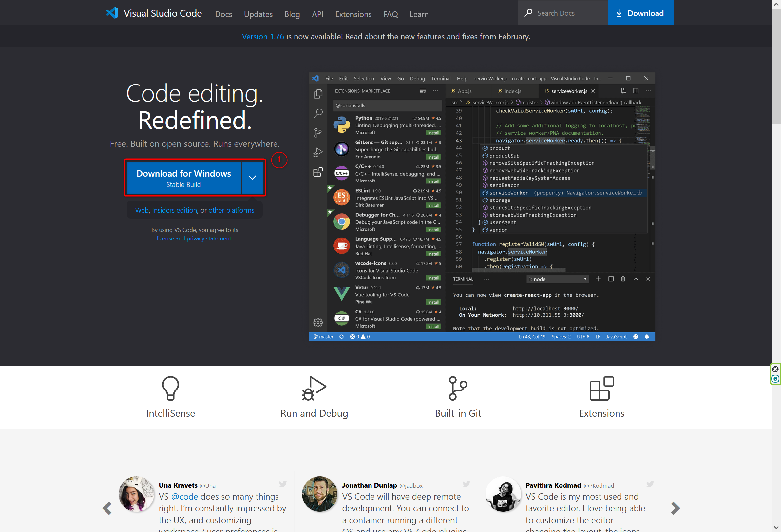Click the green 'e' widget icon at right edge
Image resolution: width=781 pixels, height=532 pixels.
click(775, 379)
